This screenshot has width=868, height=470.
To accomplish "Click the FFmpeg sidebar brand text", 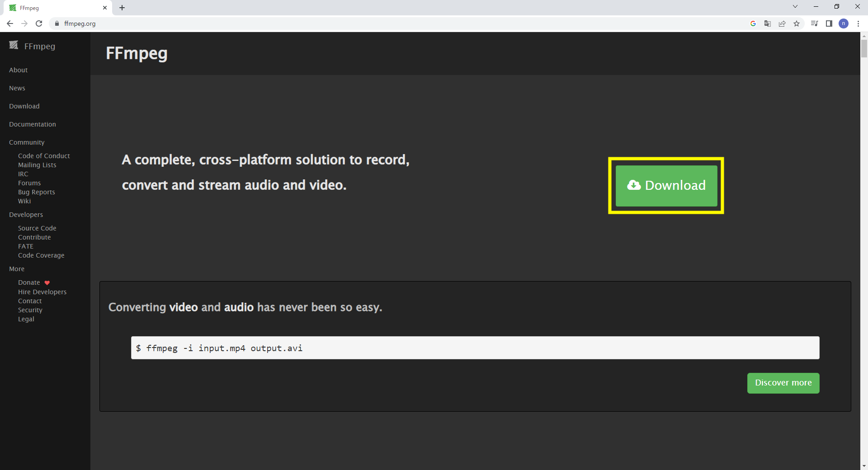I will [40, 46].
